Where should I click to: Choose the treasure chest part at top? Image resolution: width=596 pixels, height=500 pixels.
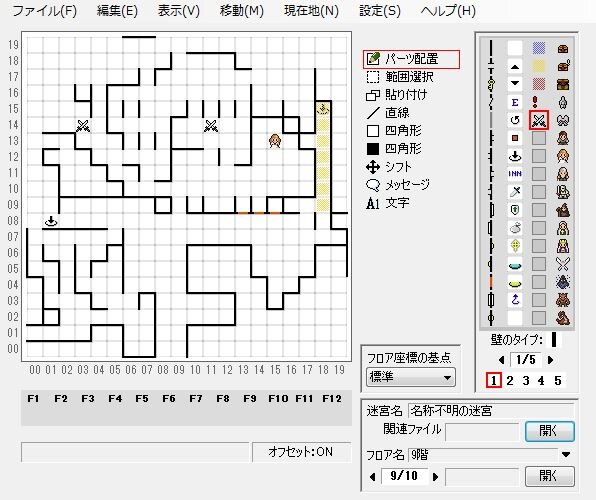point(563,49)
